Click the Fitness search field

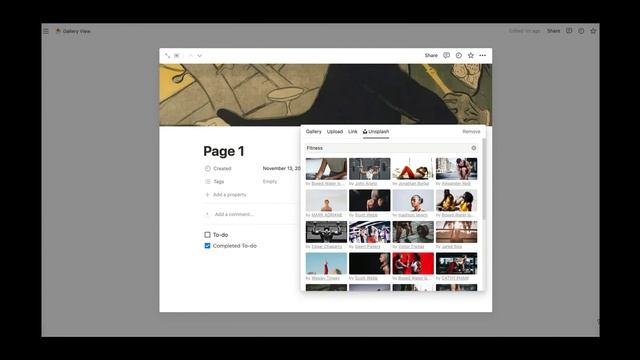coord(391,148)
